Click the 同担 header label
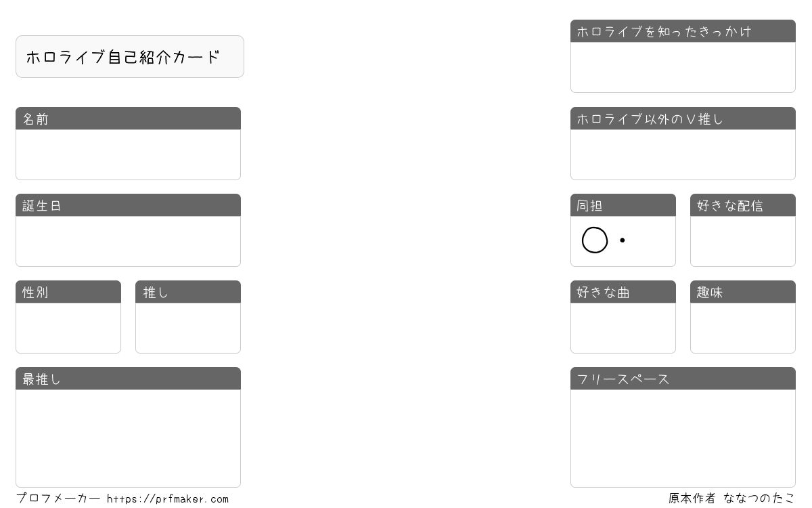 pyautogui.click(x=589, y=206)
